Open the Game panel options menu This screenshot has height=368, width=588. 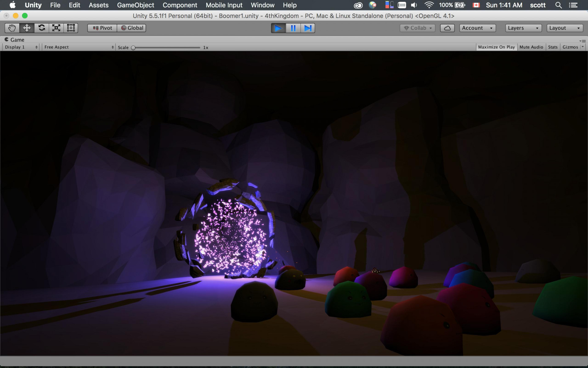click(x=582, y=41)
